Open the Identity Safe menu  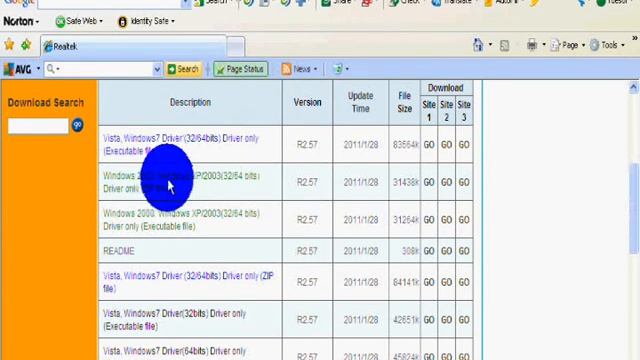coord(146,21)
